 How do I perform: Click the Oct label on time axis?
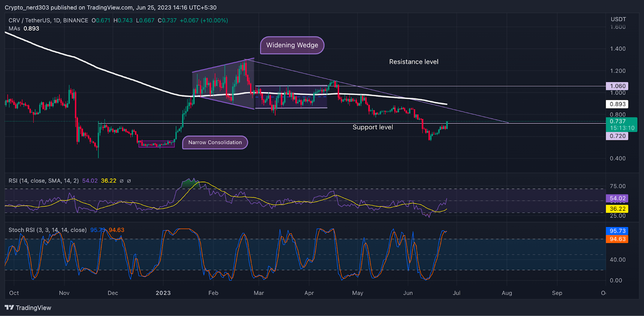14,293
